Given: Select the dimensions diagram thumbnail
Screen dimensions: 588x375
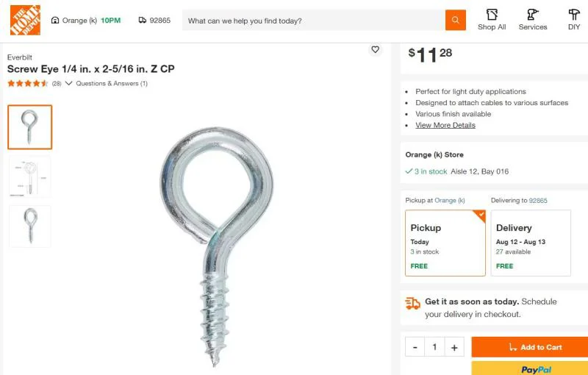Looking at the screenshot, I should coord(29,177).
